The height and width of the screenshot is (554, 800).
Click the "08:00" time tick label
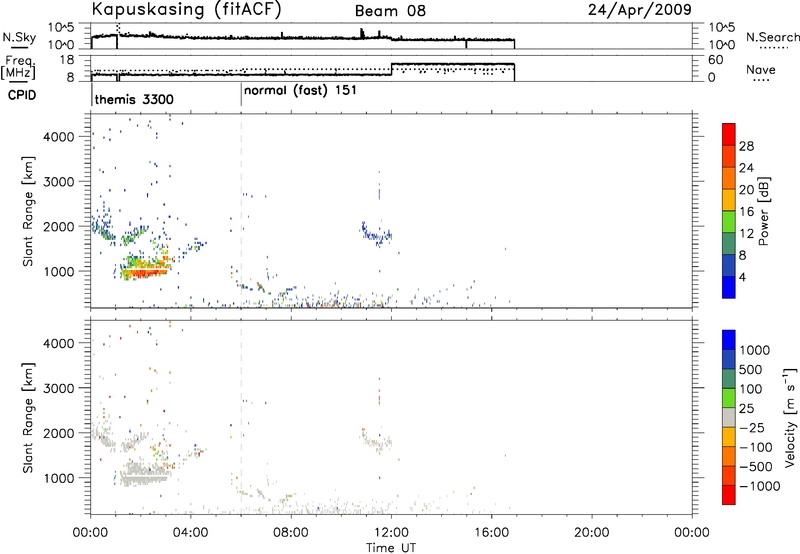(x=291, y=533)
